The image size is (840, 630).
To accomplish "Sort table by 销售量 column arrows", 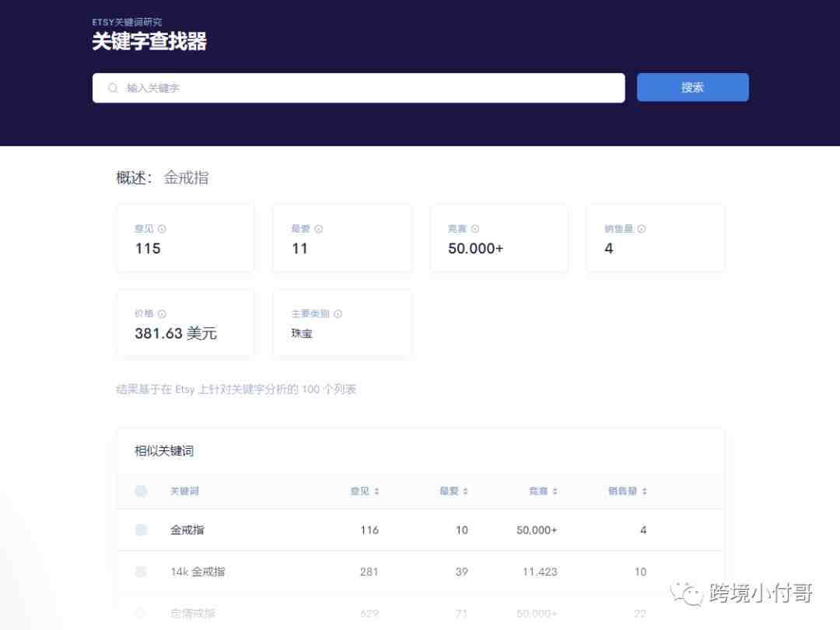I will tap(645, 492).
